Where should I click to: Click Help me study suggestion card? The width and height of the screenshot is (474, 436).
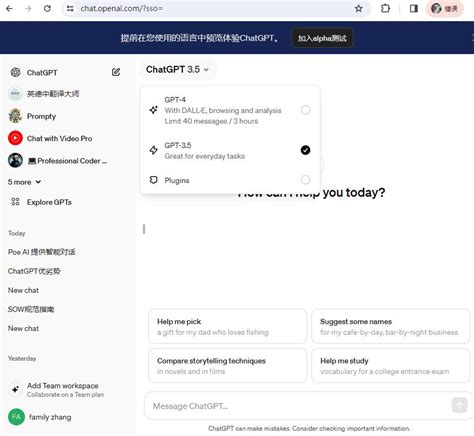391,366
